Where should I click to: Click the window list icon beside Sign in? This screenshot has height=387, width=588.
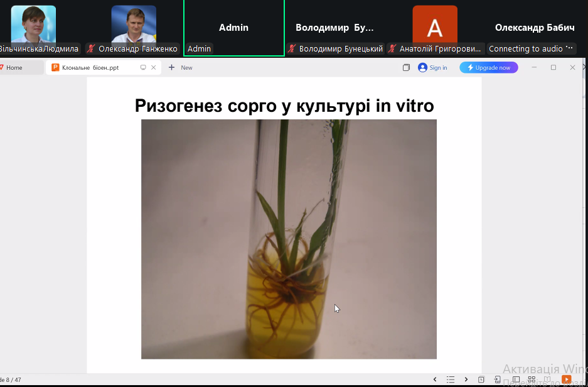(406, 67)
